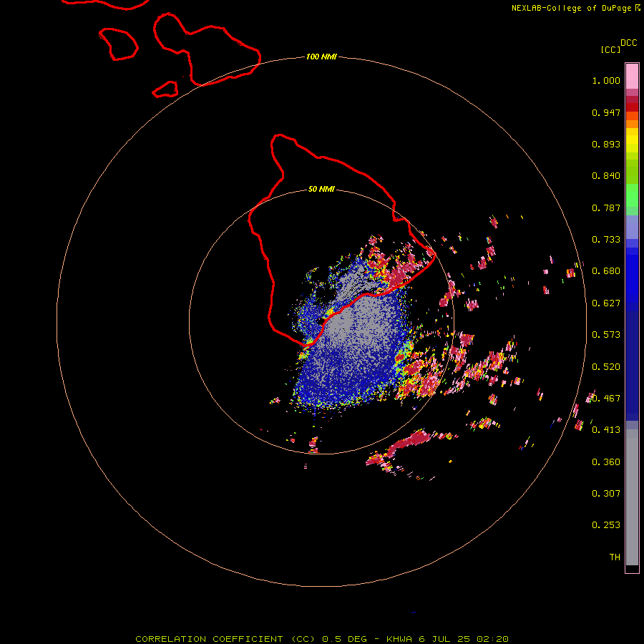The width and height of the screenshot is (644, 644).
Task: Click the 0.360 color scale value
Action: click(x=606, y=462)
